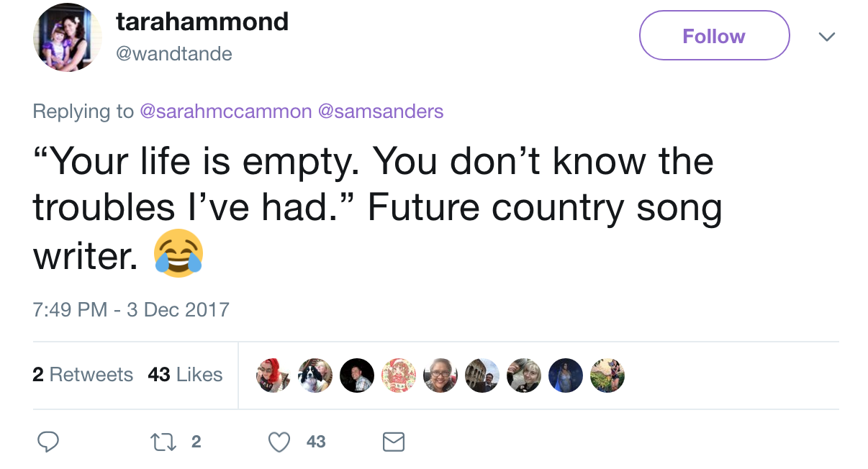Open the liker avatar with glasses

[x=440, y=375]
